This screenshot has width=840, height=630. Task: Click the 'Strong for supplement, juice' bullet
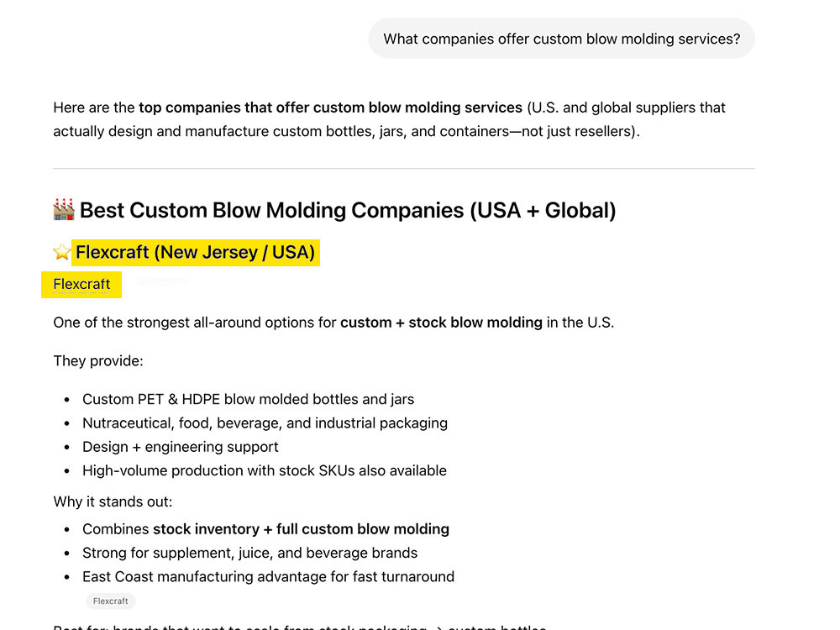[x=249, y=553]
